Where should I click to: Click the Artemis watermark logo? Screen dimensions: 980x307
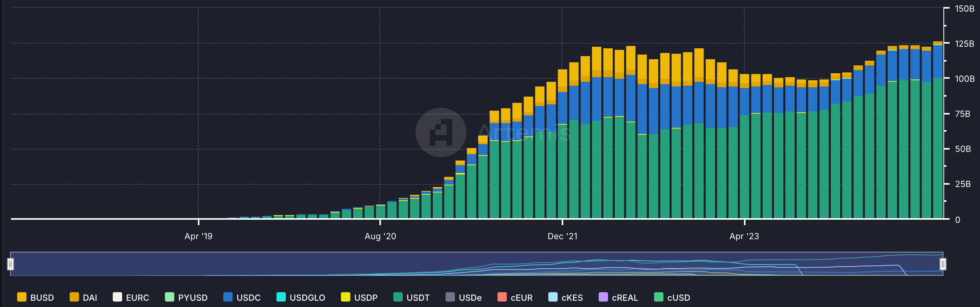point(441,132)
